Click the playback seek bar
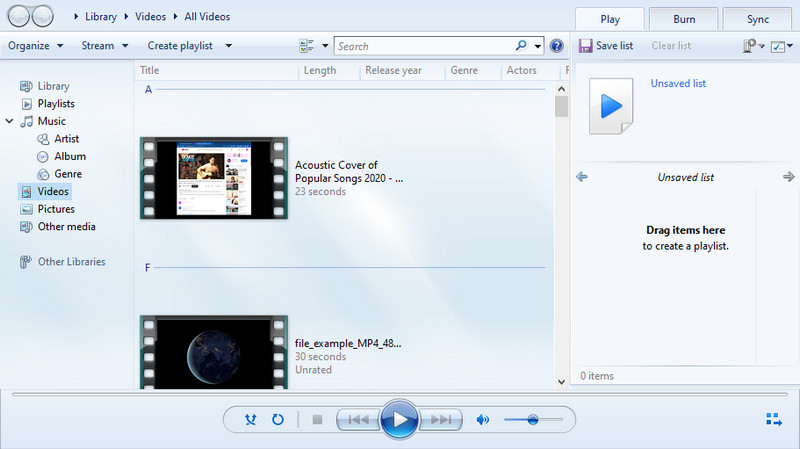Viewport: 800px width, 449px height. pyautogui.click(x=399, y=394)
